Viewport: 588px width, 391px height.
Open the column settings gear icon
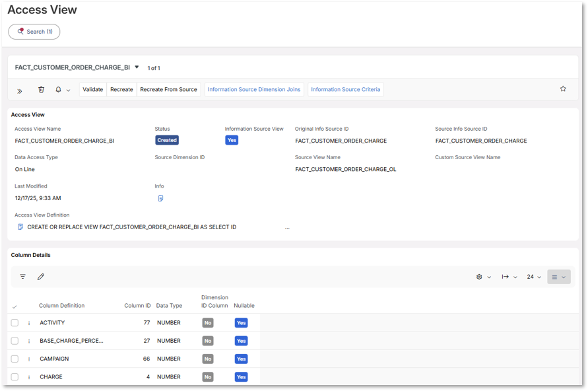479,277
